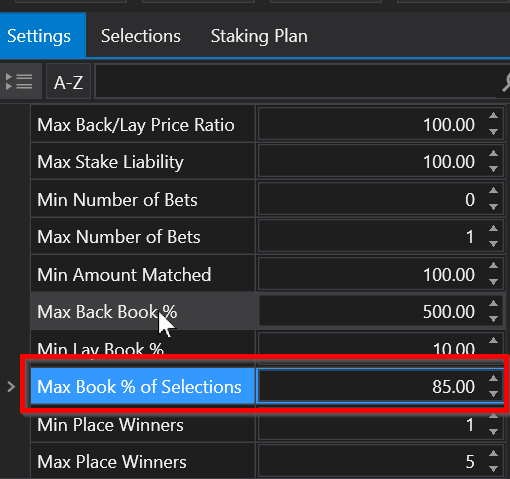The width and height of the screenshot is (510, 479).
Task: Increase Min Number of Bets value
Action: [493, 191]
